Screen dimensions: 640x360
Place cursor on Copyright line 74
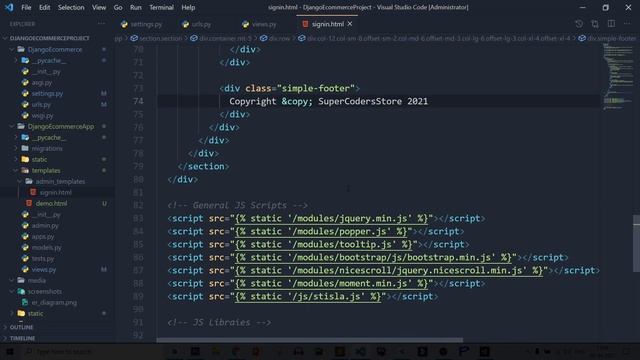coord(328,101)
